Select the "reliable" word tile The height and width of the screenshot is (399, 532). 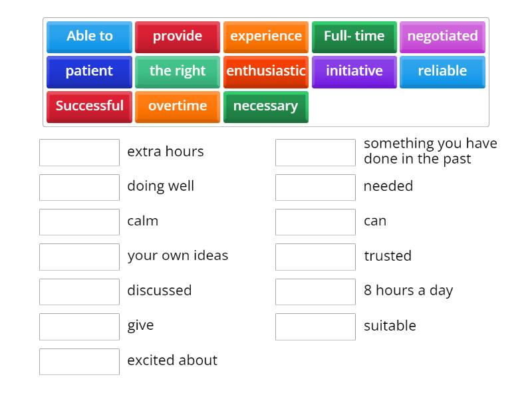pyautogui.click(x=442, y=71)
